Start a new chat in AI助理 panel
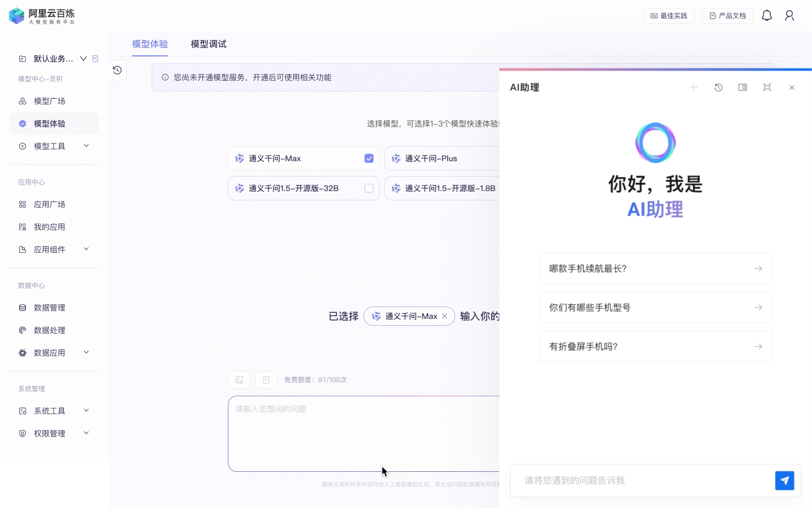This screenshot has height=508, width=812. coord(694,87)
